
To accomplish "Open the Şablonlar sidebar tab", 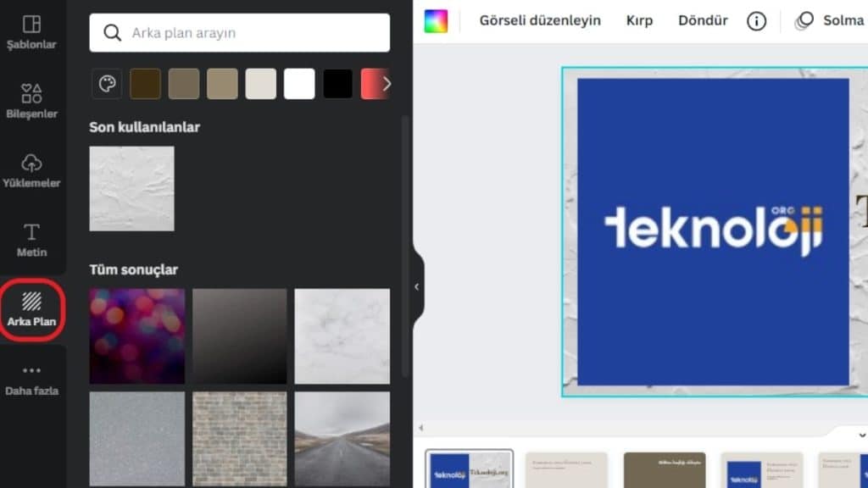I will click(31, 33).
